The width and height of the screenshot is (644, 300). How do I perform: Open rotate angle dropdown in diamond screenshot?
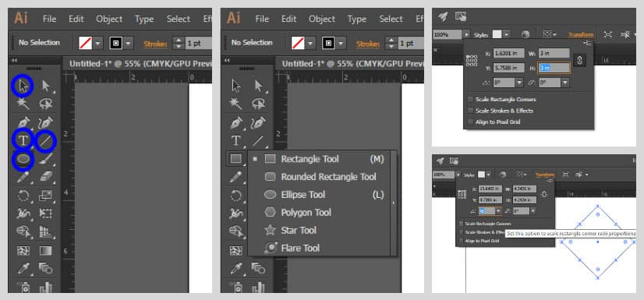point(497,211)
